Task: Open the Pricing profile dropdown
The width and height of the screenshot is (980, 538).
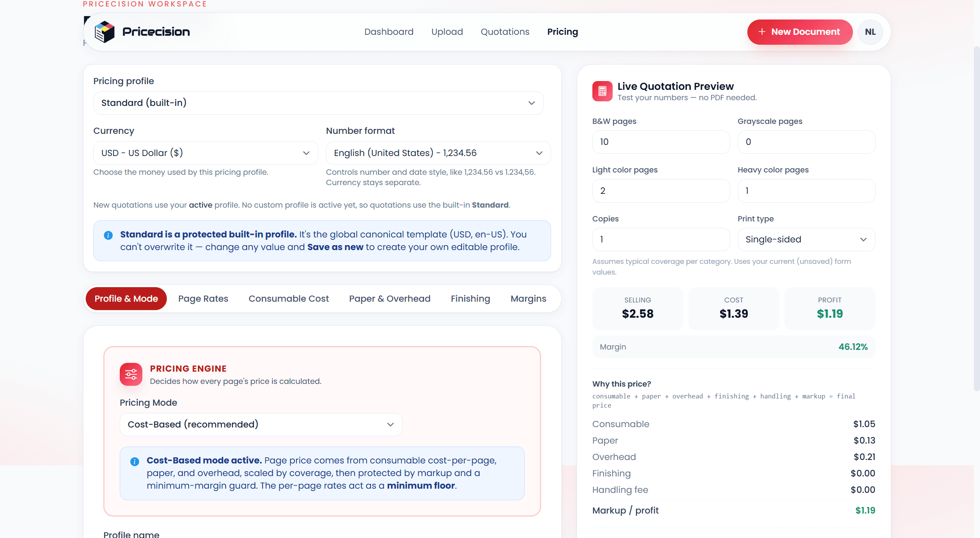Action: [x=318, y=103]
